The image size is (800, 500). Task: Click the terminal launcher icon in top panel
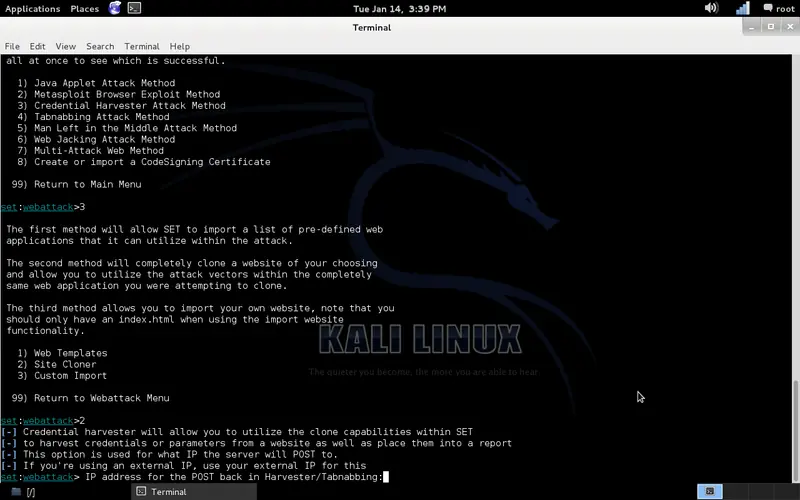134,8
